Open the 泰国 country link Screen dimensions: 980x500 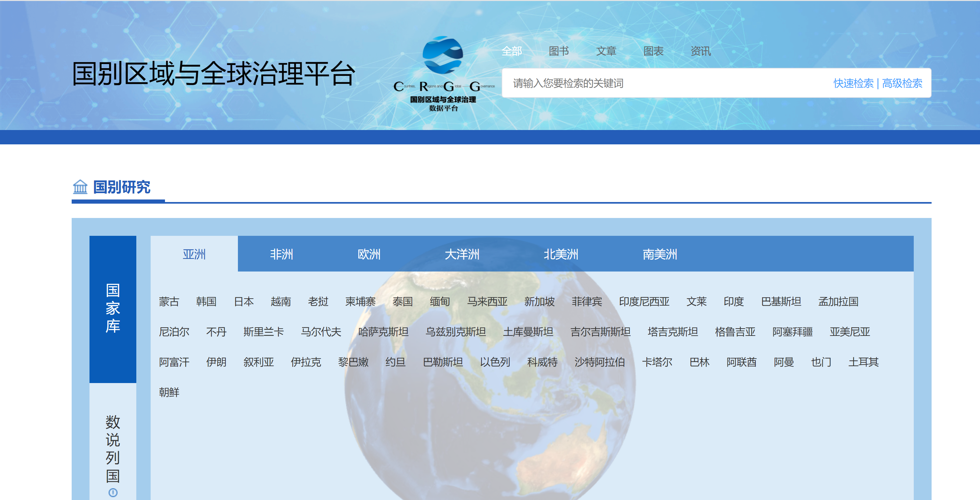pyautogui.click(x=403, y=302)
